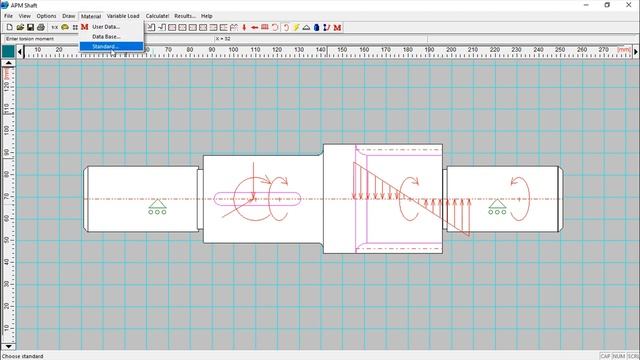Select the right green support on shaft
This screenshot has width=640, height=360.
coord(497,207)
